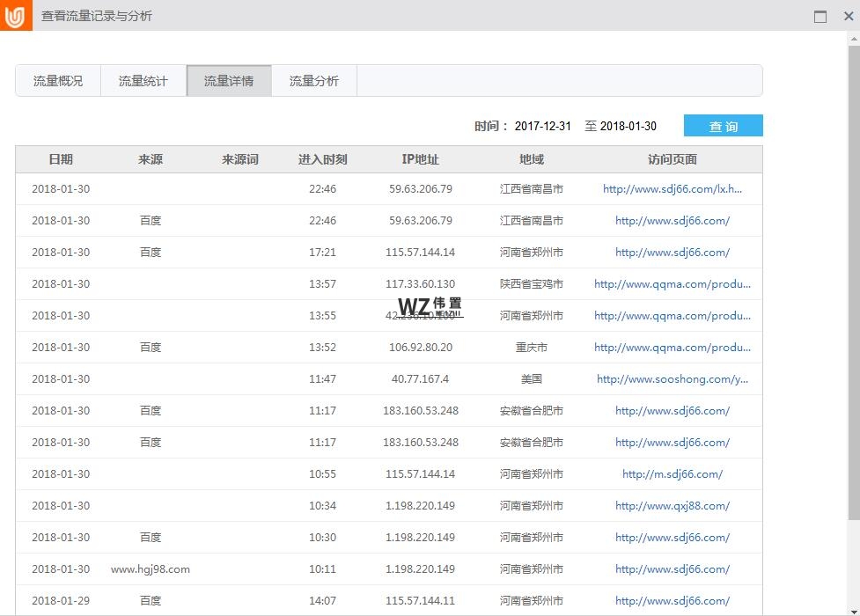Switch to the 流量概况 tab
Screen dimensions: 860x616
point(58,81)
